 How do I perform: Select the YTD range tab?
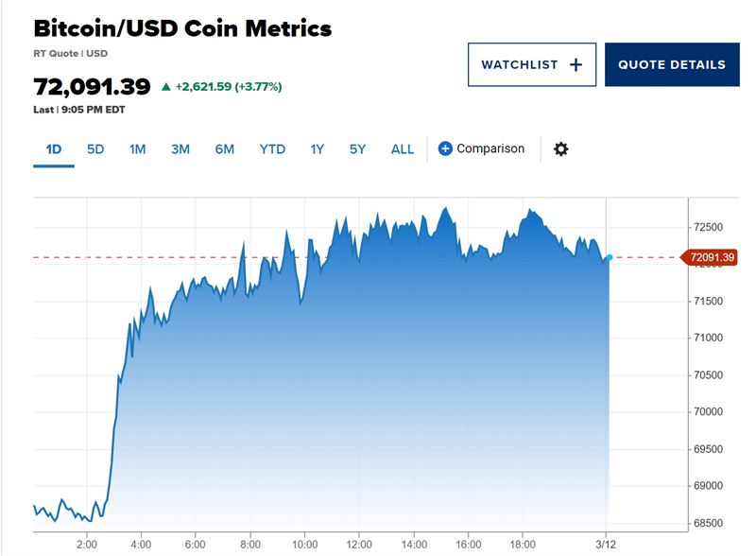pos(272,149)
